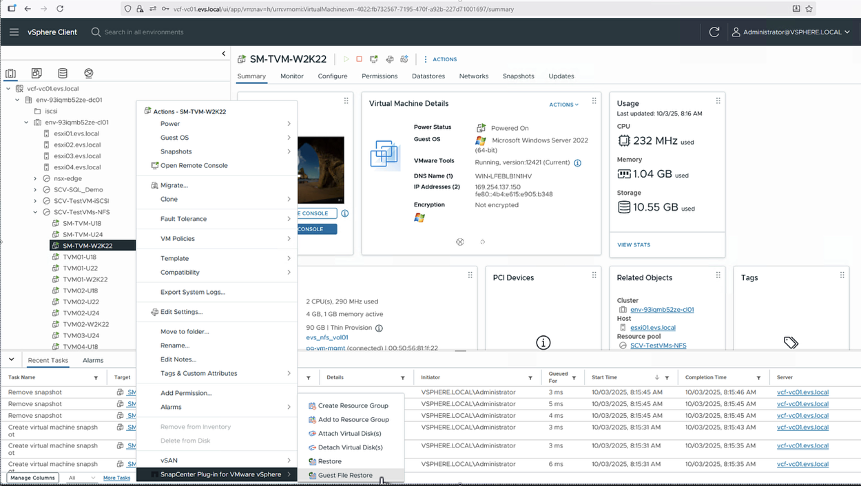Collapse the SCV-TestVMs-NFS resource pool
This screenshot has height=486, width=862.
tap(35, 212)
